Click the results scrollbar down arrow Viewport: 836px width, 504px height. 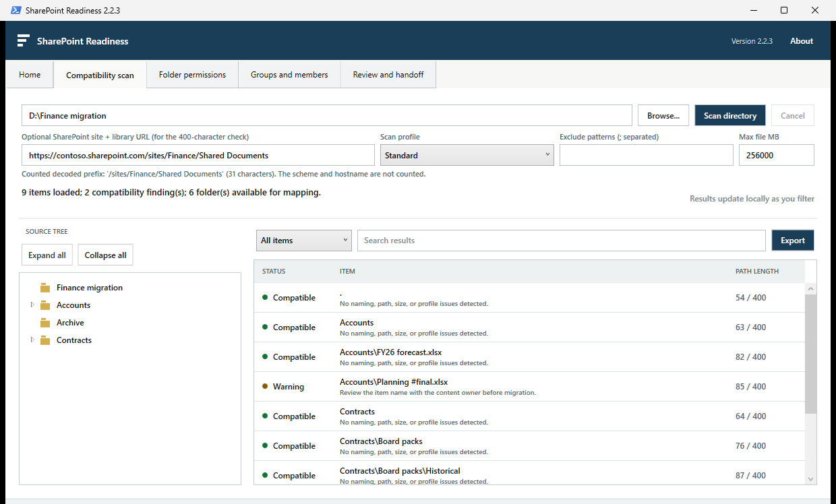[810, 478]
